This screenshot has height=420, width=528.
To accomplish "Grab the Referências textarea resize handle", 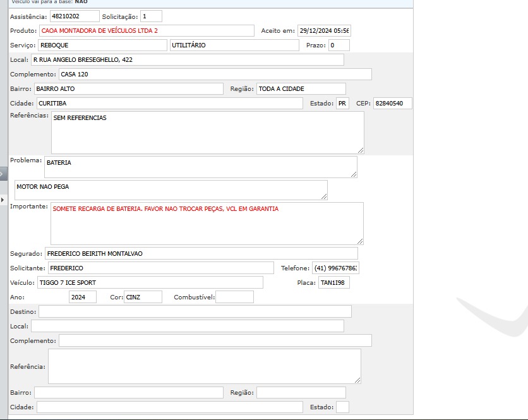I will click(x=361, y=150).
